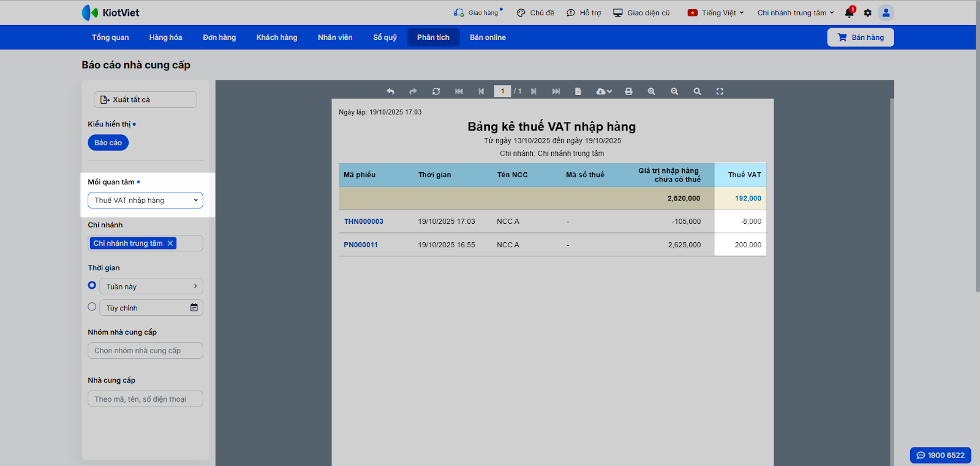
Task: Toggle the page view document icon
Action: pos(578,91)
